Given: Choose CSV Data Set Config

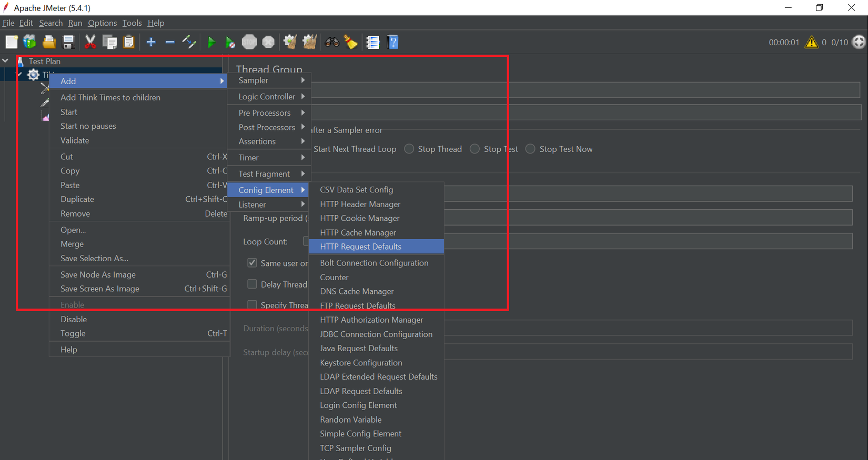Looking at the screenshot, I should pos(376,190).
